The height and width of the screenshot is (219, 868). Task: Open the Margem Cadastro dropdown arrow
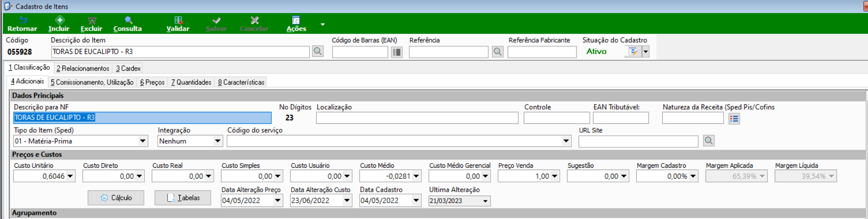tap(693, 176)
